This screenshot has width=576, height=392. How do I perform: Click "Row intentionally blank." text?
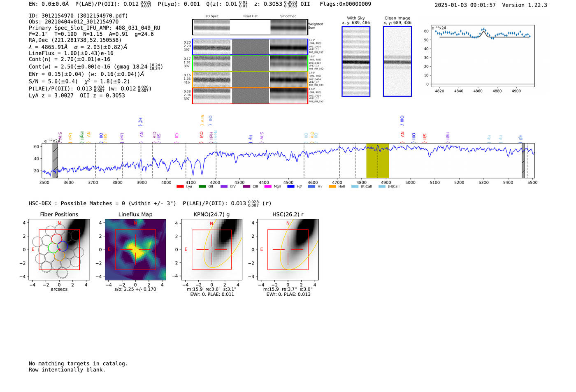coord(67,370)
